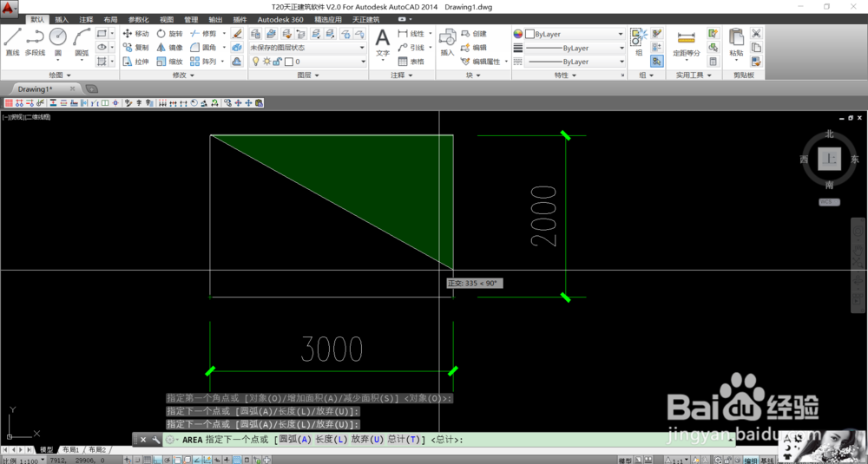
Task: Choose the 圆弧(A) command option
Action: (295, 440)
